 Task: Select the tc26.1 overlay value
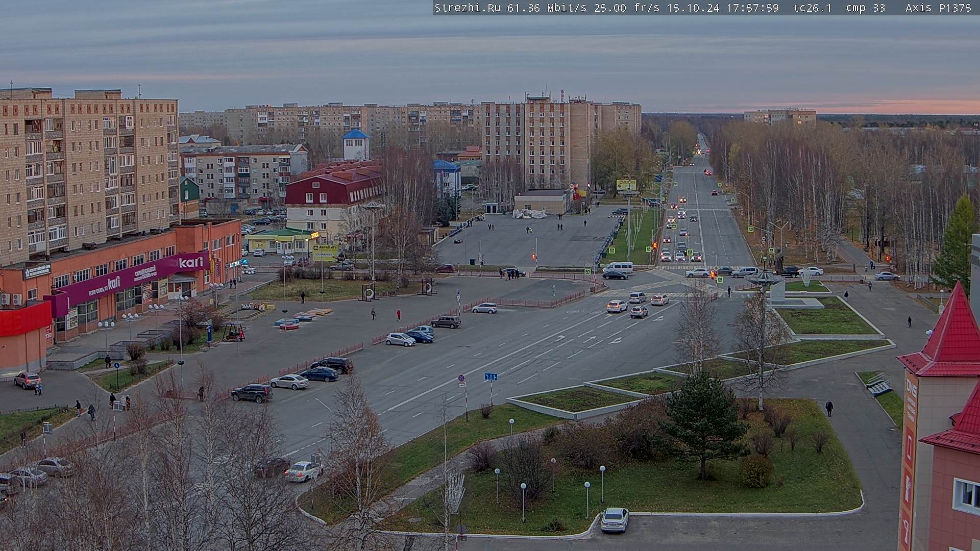tap(813, 8)
